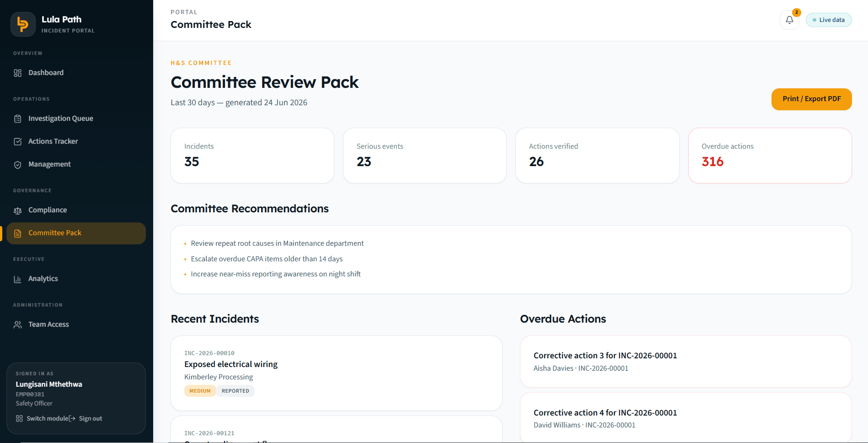Click the REPORTED status badge

[x=236, y=391]
